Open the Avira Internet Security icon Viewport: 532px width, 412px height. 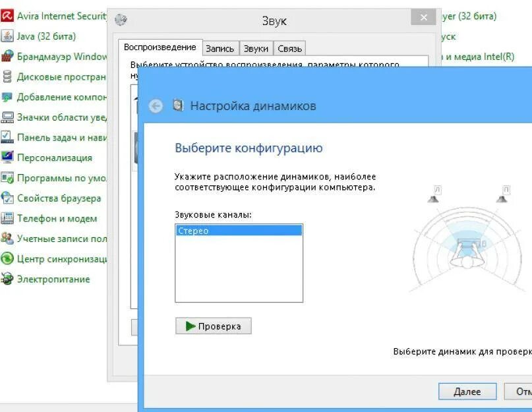click(7, 16)
